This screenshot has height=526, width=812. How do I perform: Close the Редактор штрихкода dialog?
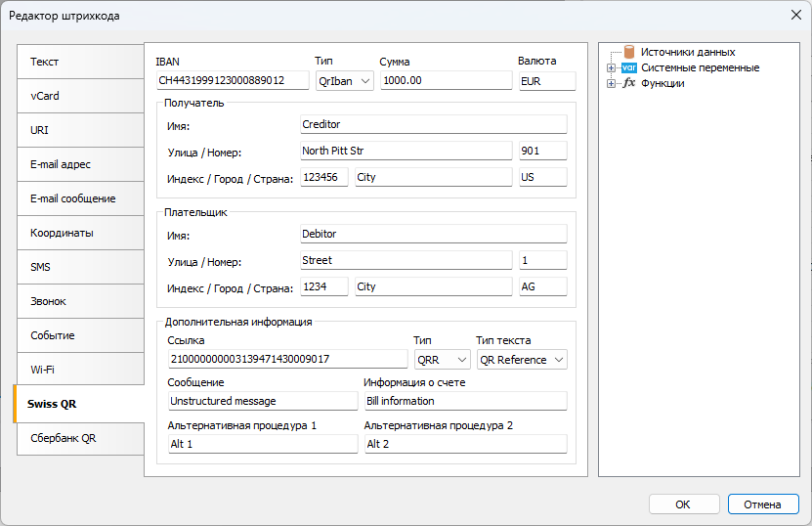[796, 15]
